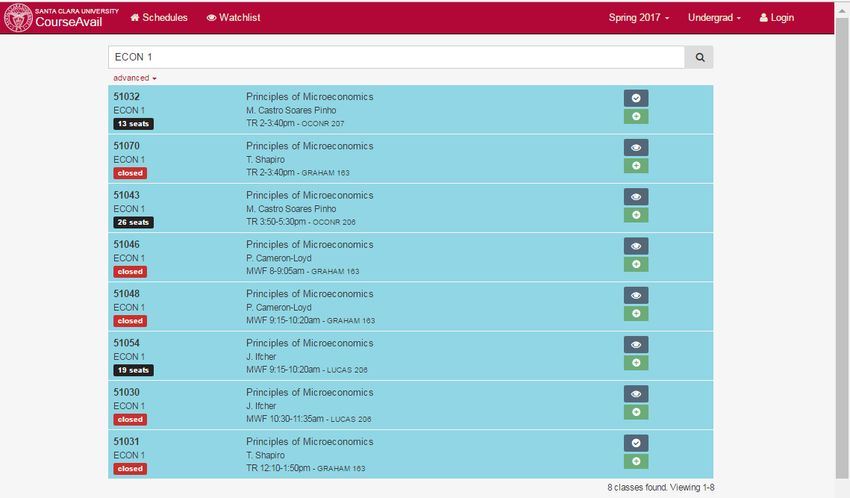Select course number 51043

point(126,195)
